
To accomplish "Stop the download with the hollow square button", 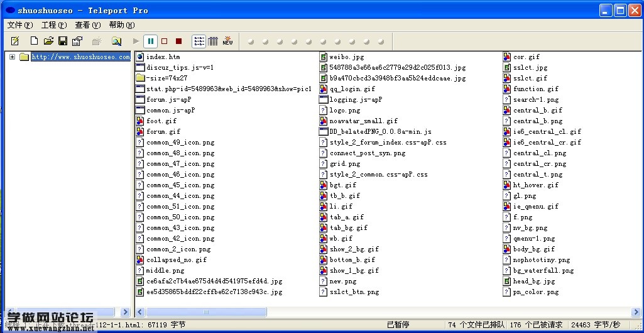I will click(165, 41).
